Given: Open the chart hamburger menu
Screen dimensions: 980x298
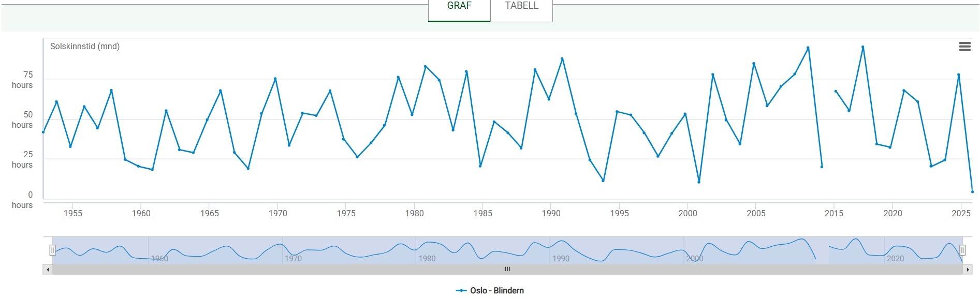Looking at the screenshot, I should coord(964,47).
